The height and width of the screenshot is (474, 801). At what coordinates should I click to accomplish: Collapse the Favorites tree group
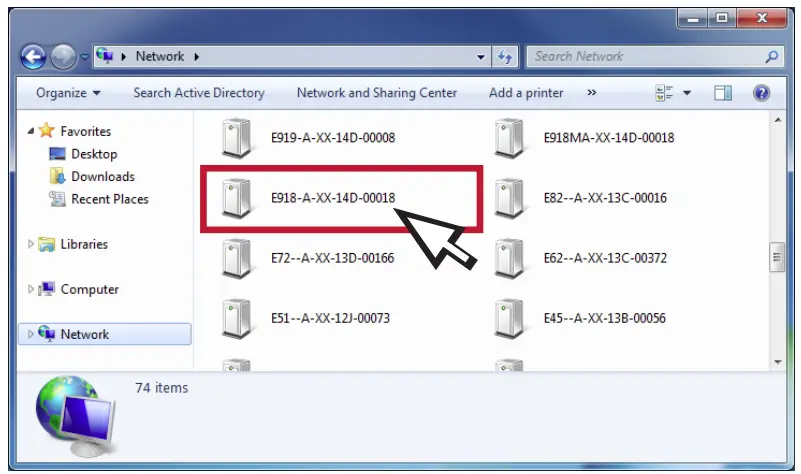coord(31,131)
